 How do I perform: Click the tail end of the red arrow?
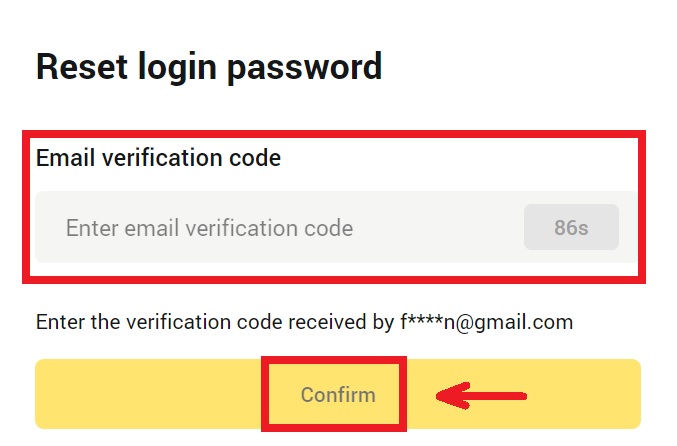point(518,395)
